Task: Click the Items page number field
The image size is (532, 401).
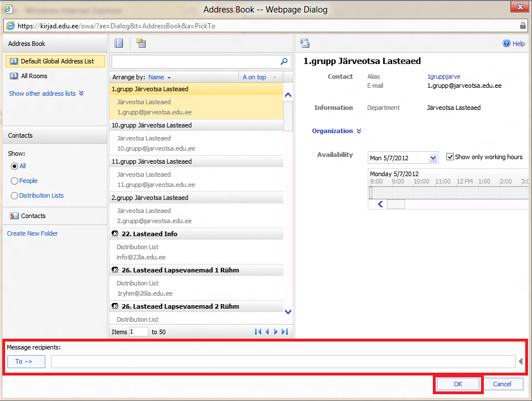Action: [138, 332]
